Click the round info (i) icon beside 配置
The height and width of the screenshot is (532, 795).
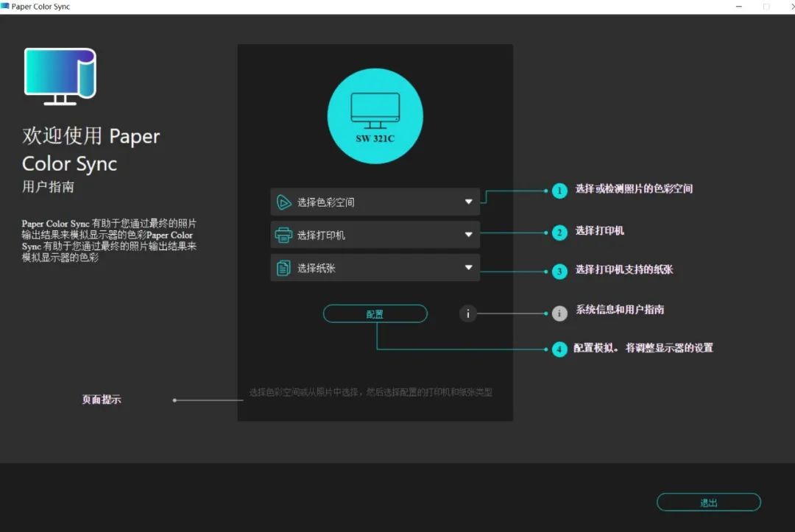click(467, 313)
